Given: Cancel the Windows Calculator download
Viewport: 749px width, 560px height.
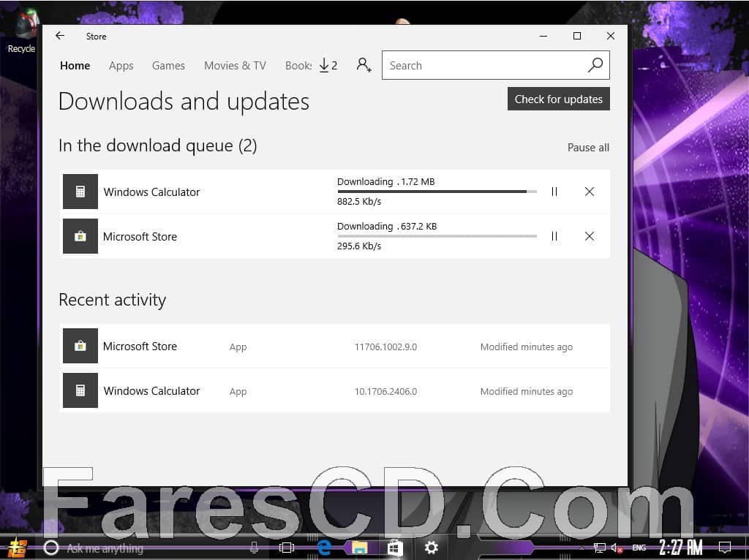Looking at the screenshot, I should [590, 192].
